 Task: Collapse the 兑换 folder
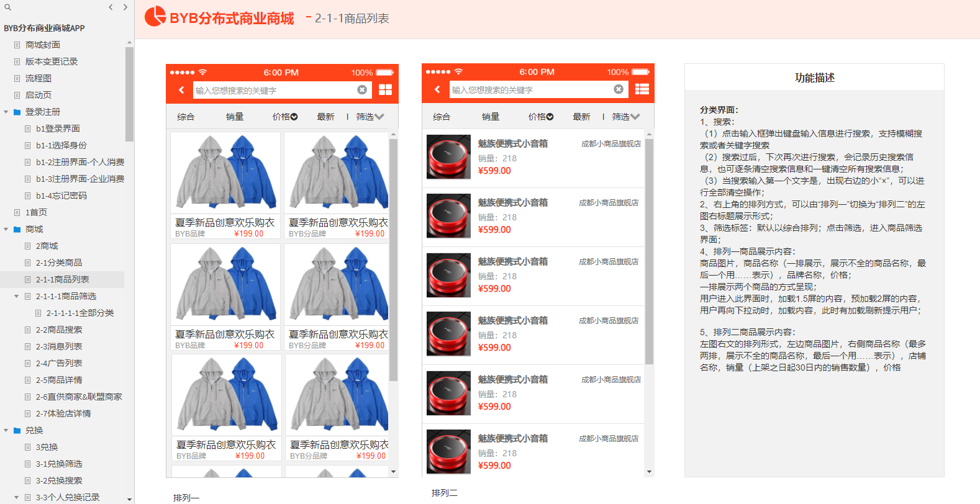coord(6,431)
